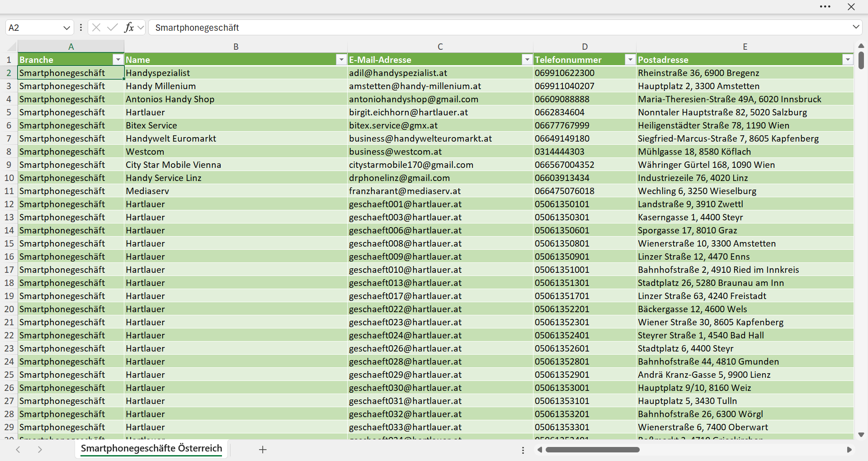Open the Telefonnummer filter dropdown
Image resolution: width=868 pixels, height=461 pixels.
(630, 60)
